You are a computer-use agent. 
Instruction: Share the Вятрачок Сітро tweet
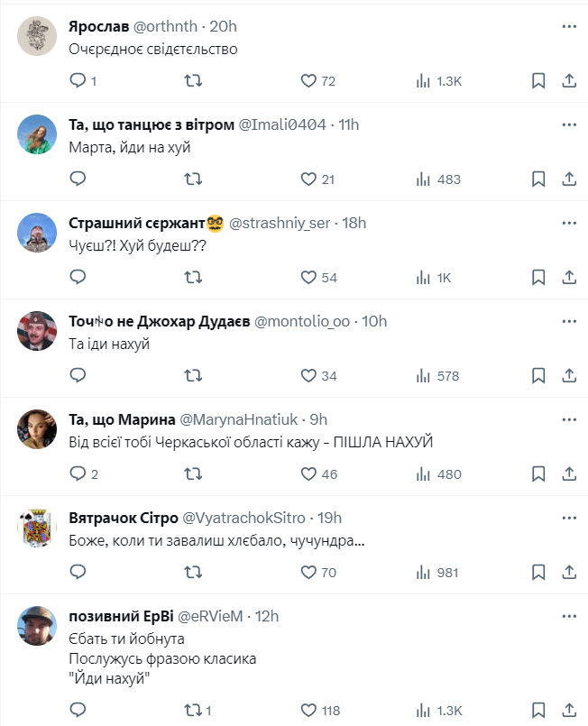pyautogui.click(x=569, y=572)
